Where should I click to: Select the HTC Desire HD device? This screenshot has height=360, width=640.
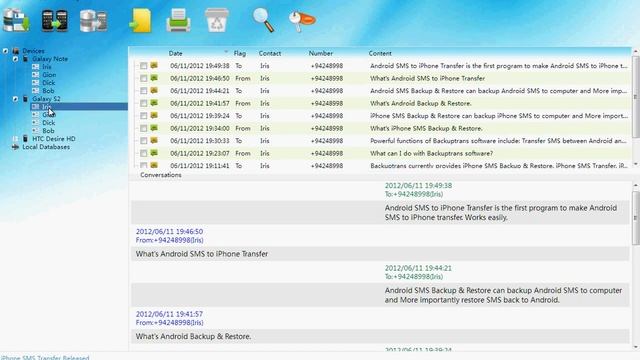click(53, 139)
